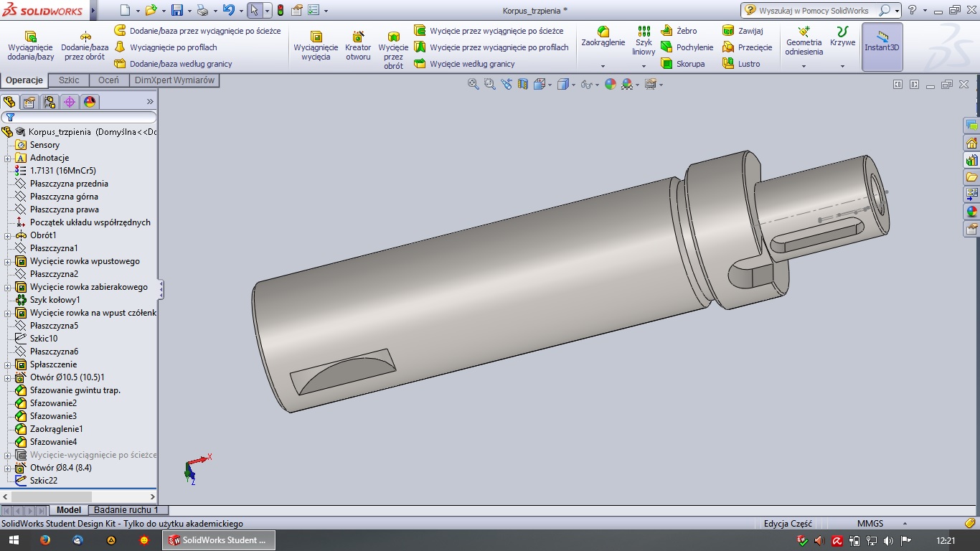The image size is (980, 551).
Task: Click the Wyciągnięcie wycięcia tool
Action: click(316, 45)
